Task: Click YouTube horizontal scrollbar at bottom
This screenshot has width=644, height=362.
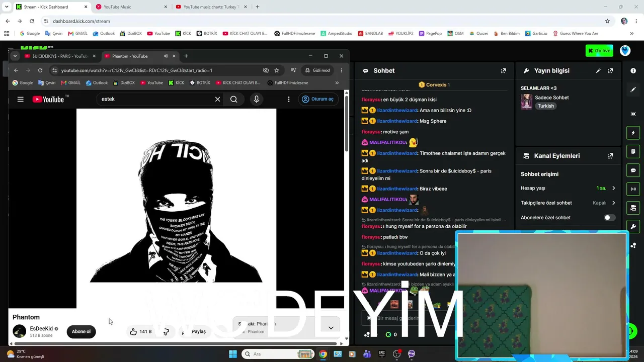Action: (176, 344)
